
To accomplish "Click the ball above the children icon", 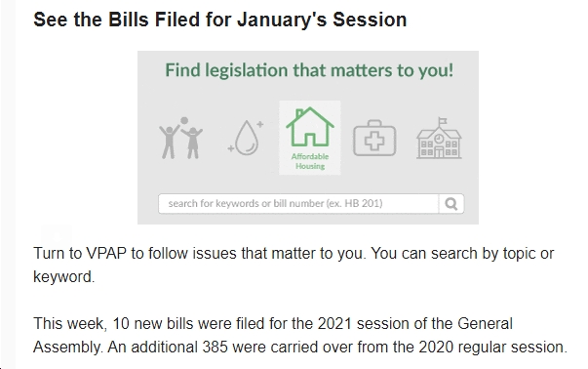I will [184, 120].
